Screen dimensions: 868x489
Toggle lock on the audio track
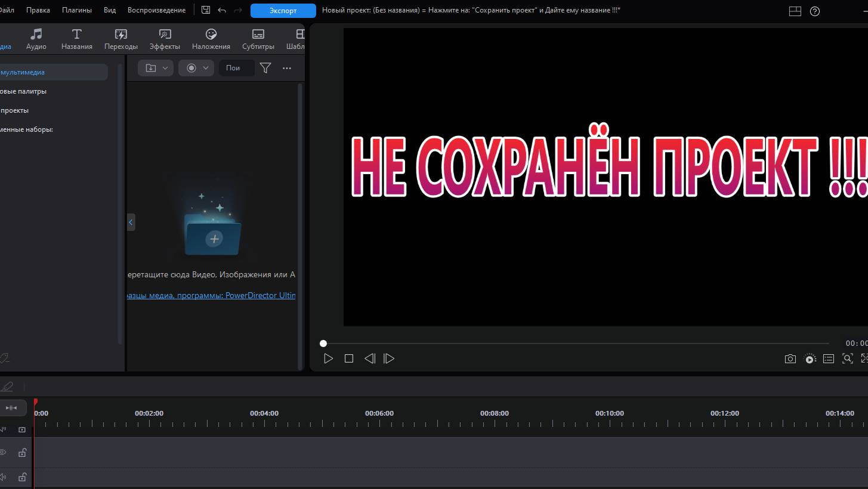point(22,477)
